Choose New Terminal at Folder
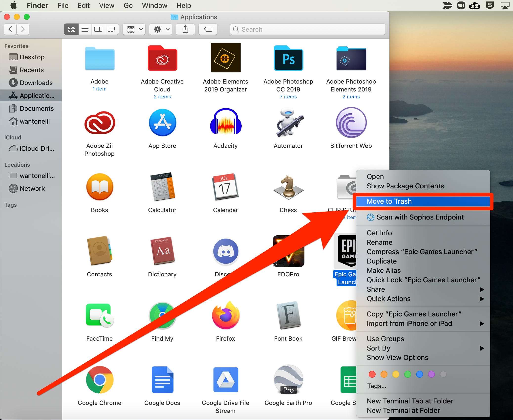The image size is (513, 420). [423, 410]
